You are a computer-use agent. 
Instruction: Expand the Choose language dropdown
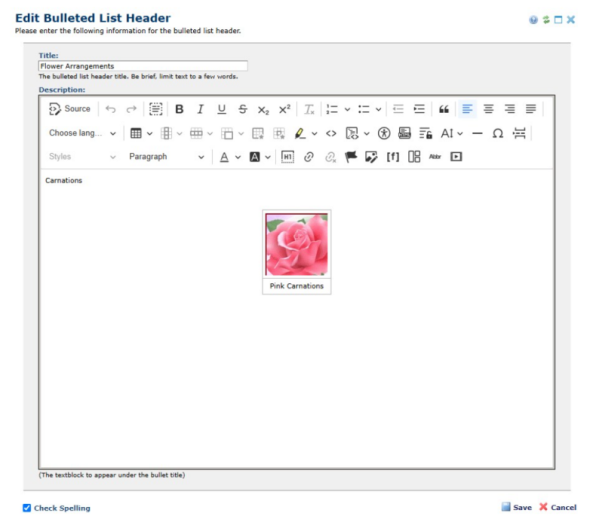tap(82, 133)
